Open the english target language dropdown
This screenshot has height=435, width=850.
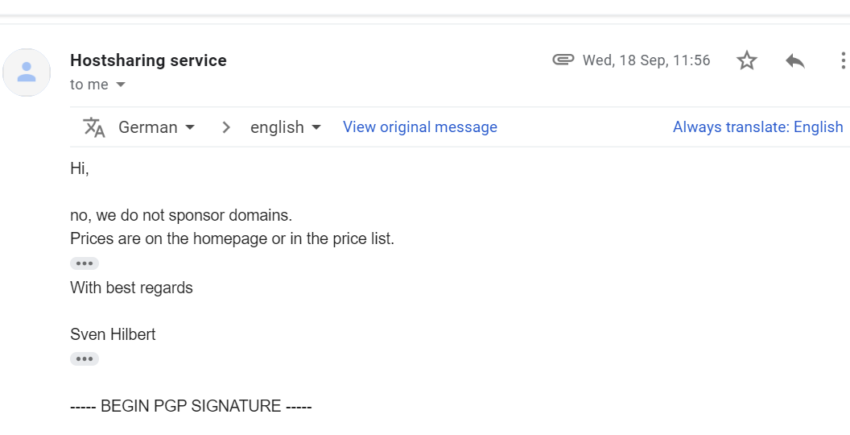coord(285,127)
